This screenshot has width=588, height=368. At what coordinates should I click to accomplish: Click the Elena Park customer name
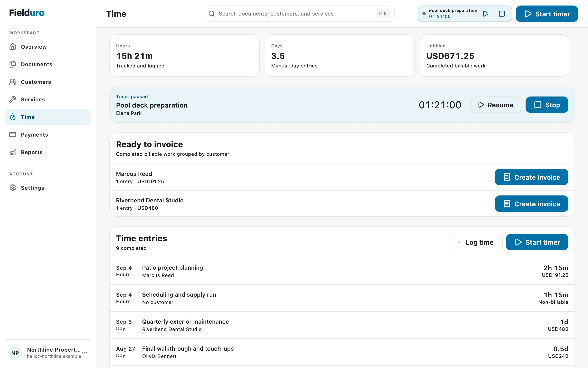coord(129,113)
